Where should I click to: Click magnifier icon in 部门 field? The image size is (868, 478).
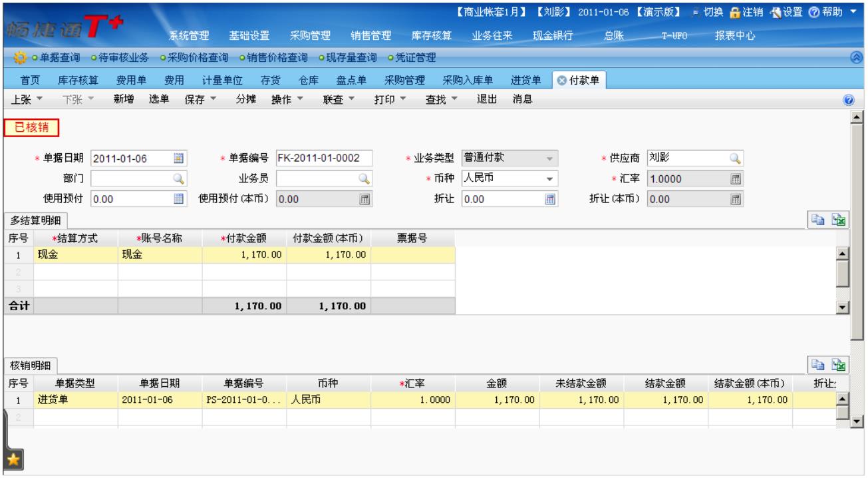pyautogui.click(x=178, y=178)
